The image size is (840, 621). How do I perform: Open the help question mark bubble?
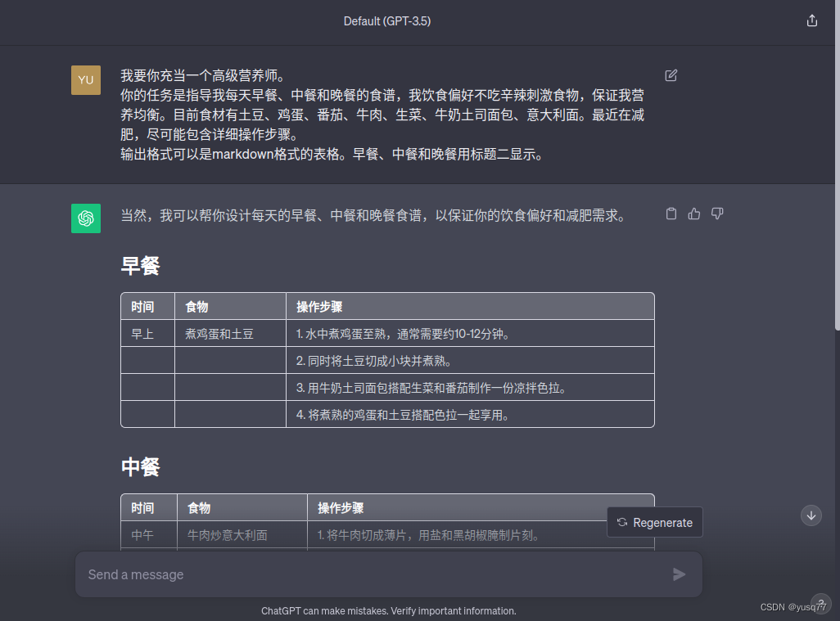tap(821, 603)
